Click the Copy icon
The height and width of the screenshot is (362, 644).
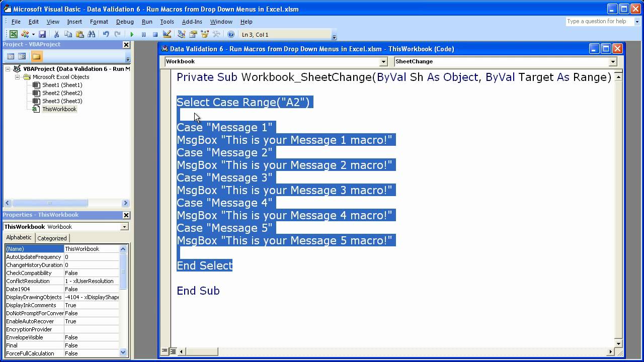pyautogui.click(x=68, y=34)
